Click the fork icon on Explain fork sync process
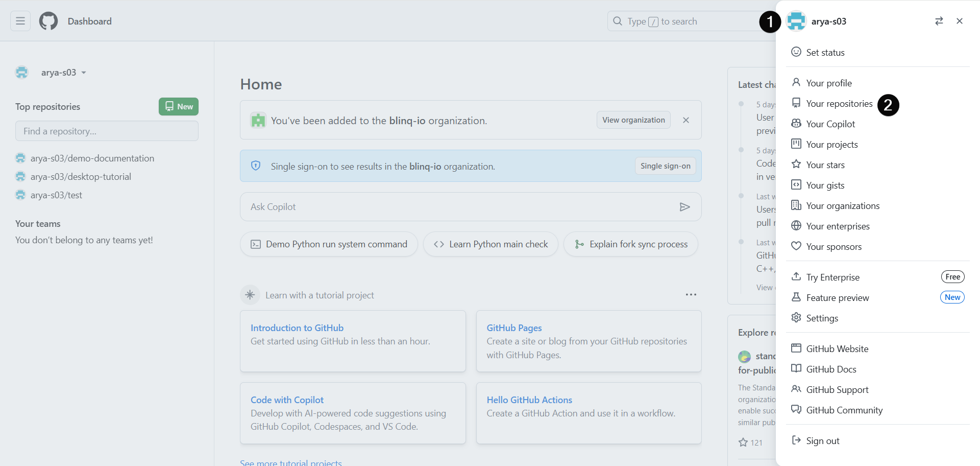 click(579, 244)
